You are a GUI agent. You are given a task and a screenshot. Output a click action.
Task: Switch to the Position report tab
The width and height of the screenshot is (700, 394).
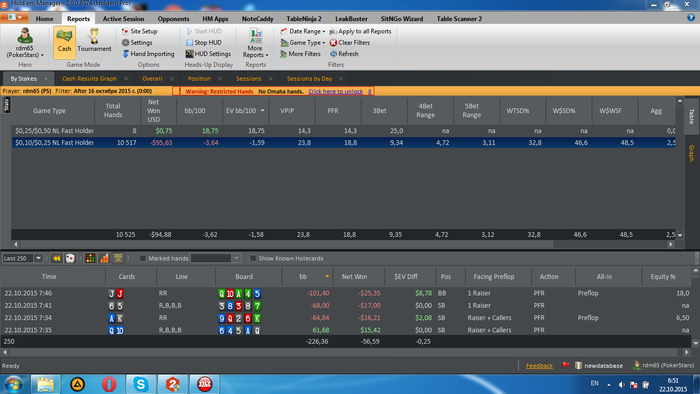[199, 79]
